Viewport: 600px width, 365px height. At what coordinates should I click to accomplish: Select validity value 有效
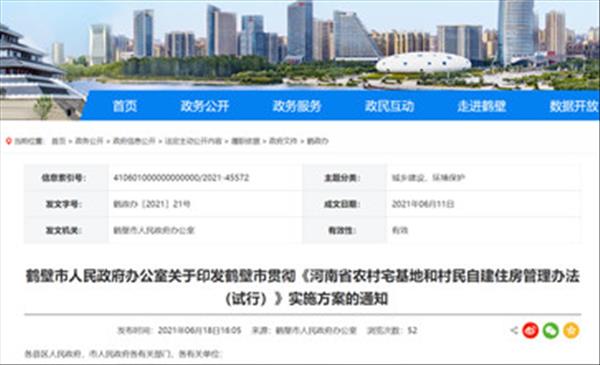coord(400,230)
